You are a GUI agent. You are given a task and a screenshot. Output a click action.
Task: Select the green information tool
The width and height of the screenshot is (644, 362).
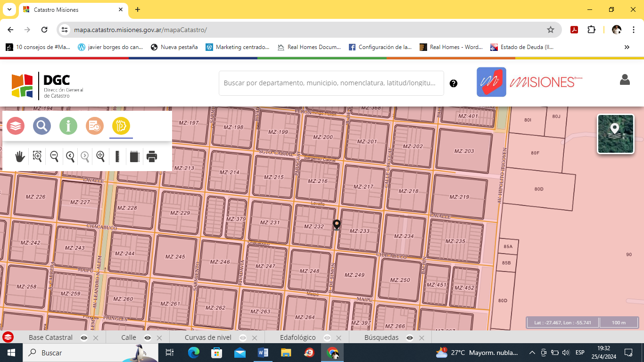(68, 126)
